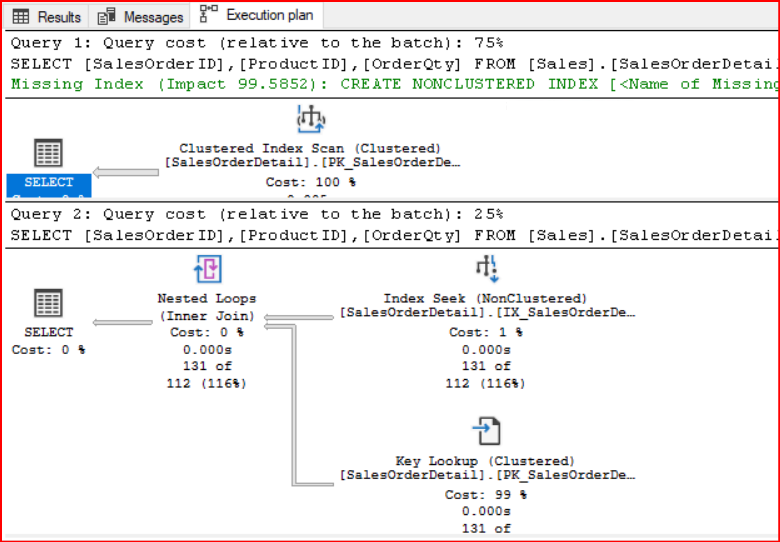Viewport: 780px width, 542px height.
Task: Select the Key Lookup operator icon
Action: coord(485,432)
